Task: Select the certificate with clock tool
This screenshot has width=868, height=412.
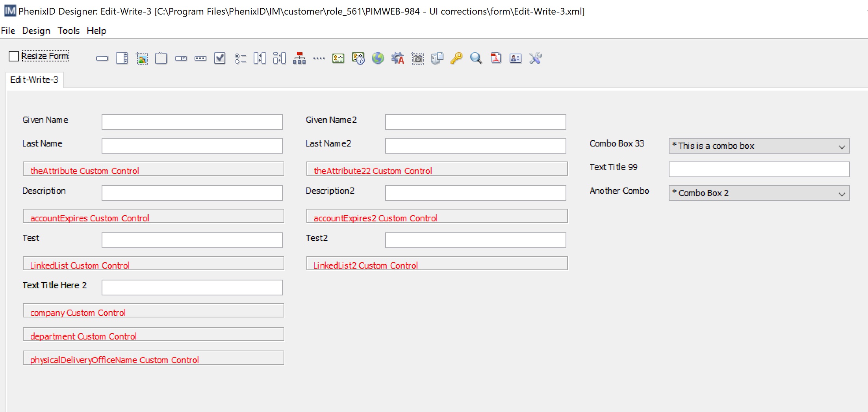Action: [358, 58]
